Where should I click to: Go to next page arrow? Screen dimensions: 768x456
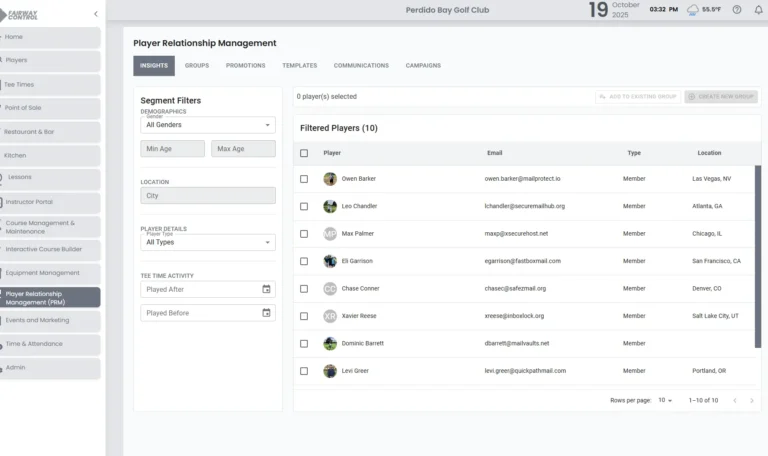(x=751, y=400)
